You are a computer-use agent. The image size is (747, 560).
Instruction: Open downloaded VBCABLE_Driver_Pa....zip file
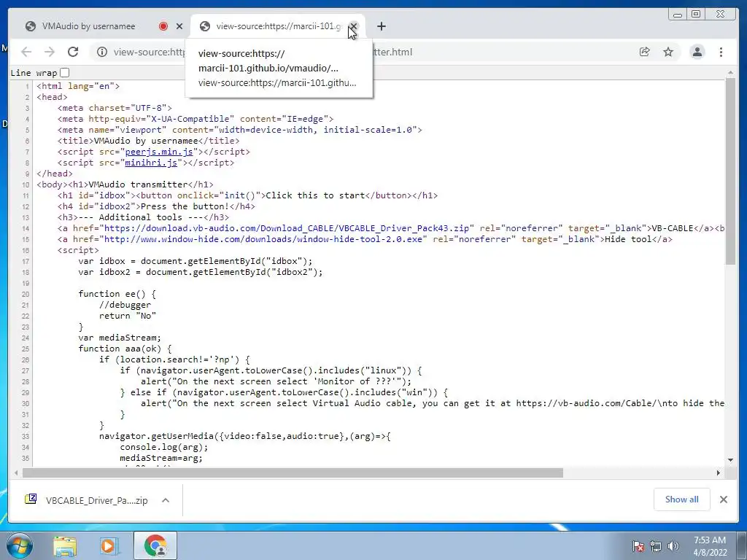click(x=86, y=500)
